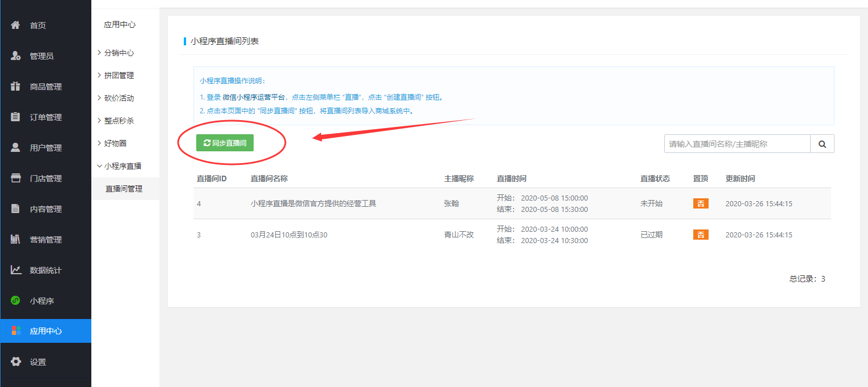Click the green mini program icon
This screenshot has height=387, width=868.
pos(16,300)
